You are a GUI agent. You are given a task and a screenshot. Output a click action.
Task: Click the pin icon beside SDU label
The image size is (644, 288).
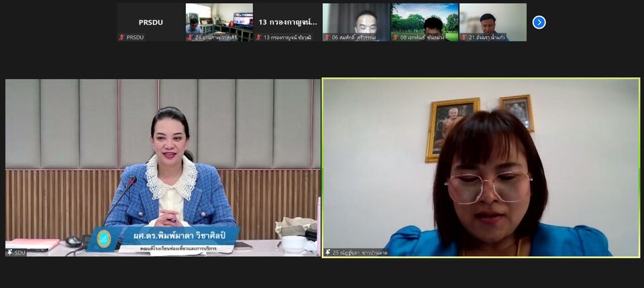tap(10, 253)
